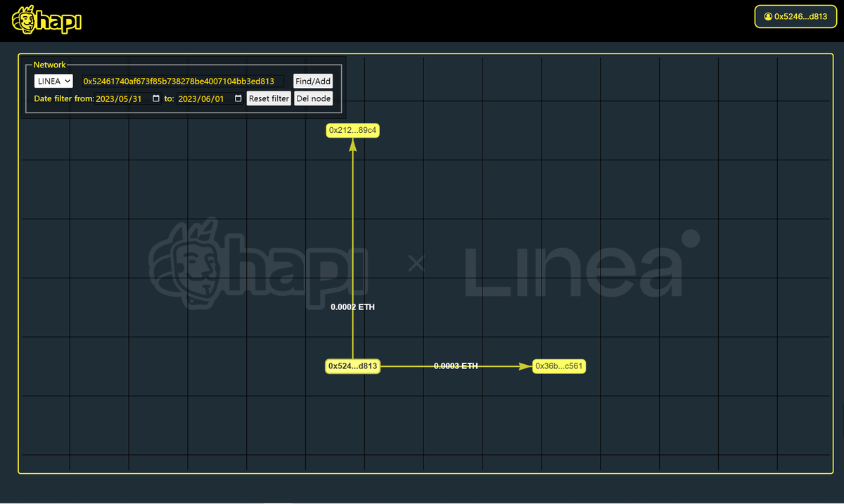Viewport: 844px width, 504px height.
Task: Click the 0.0002 ETH edge label
Action: point(353,307)
